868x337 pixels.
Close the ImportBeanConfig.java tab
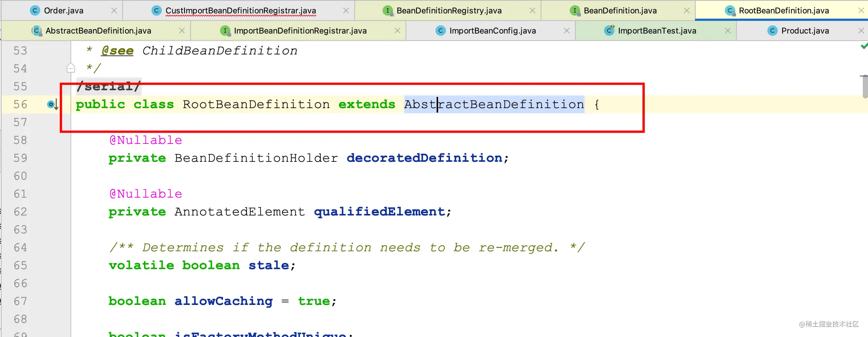[x=567, y=31]
